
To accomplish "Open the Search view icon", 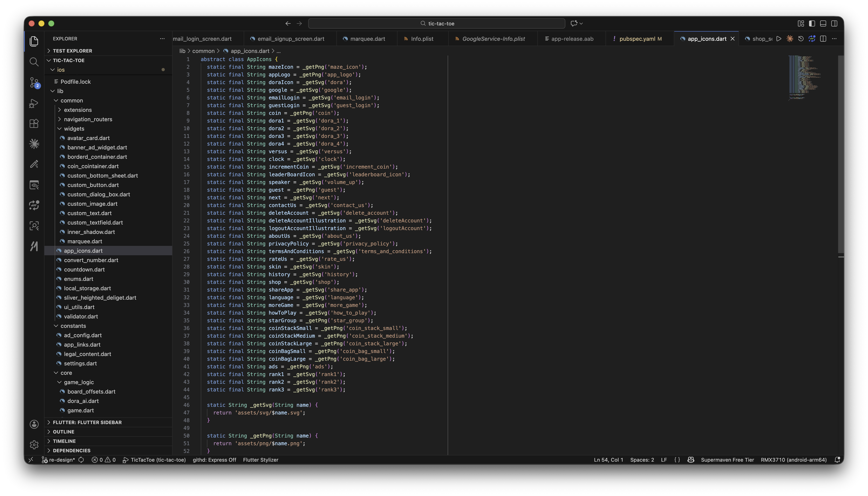I will click(34, 62).
